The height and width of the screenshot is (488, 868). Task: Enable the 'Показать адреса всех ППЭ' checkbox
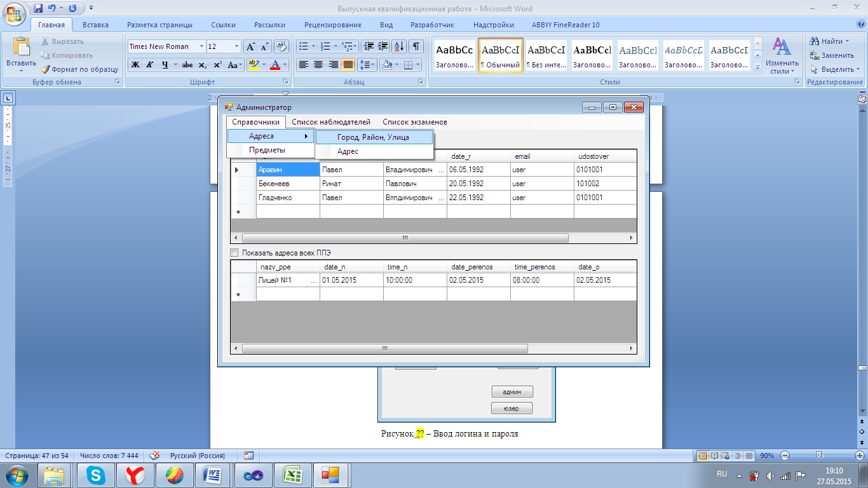234,252
